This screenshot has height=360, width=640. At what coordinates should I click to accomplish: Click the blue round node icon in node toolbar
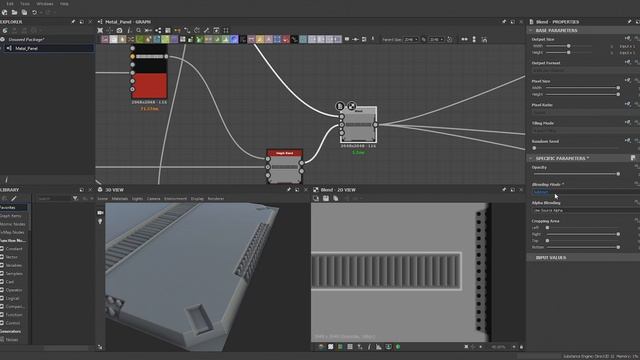tap(234, 39)
